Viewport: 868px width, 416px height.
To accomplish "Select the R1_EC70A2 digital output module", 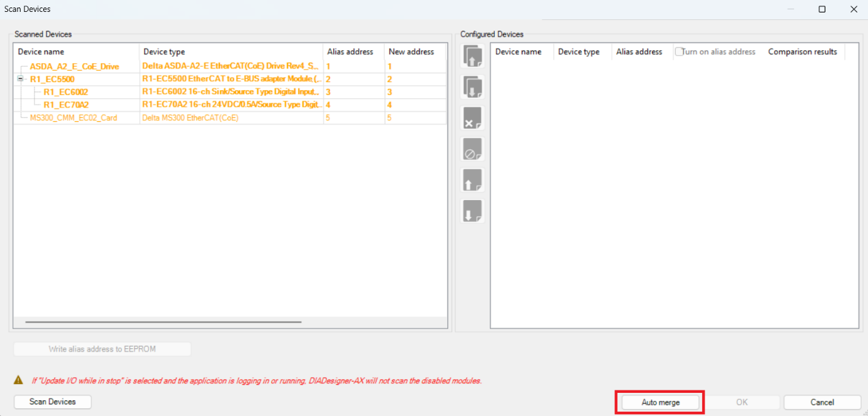I will point(66,105).
